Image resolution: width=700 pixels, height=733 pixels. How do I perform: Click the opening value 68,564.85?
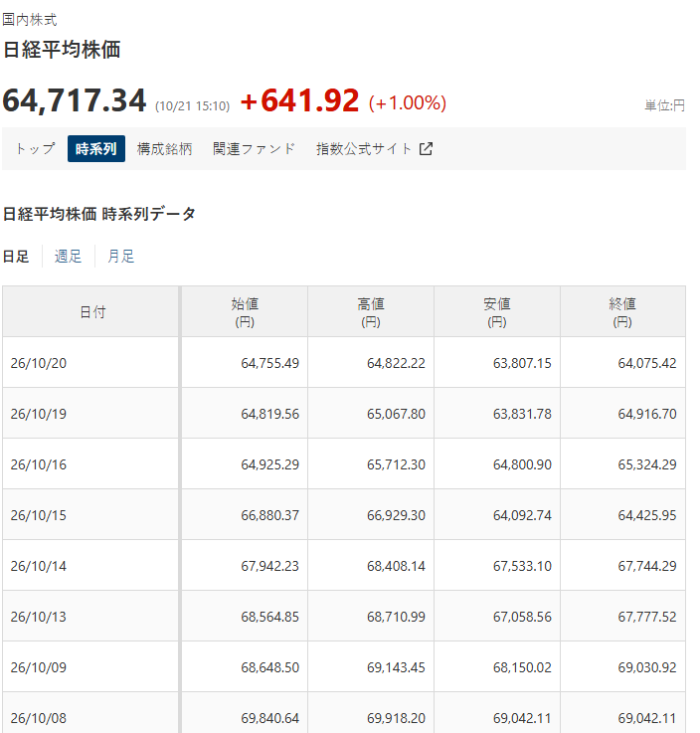270,617
